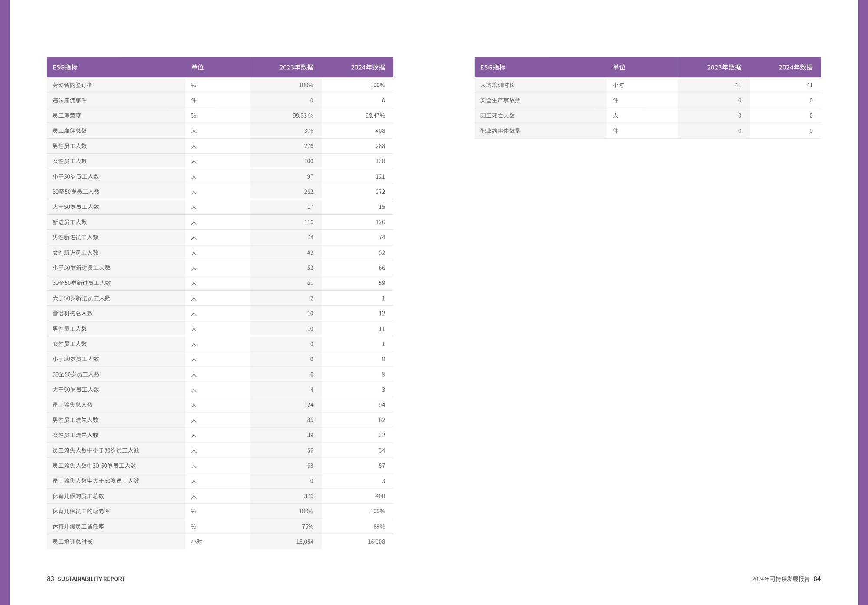The width and height of the screenshot is (868, 605).
Task: Select the 121 under-30 employees value
Action: pyautogui.click(x=380, y=176)
